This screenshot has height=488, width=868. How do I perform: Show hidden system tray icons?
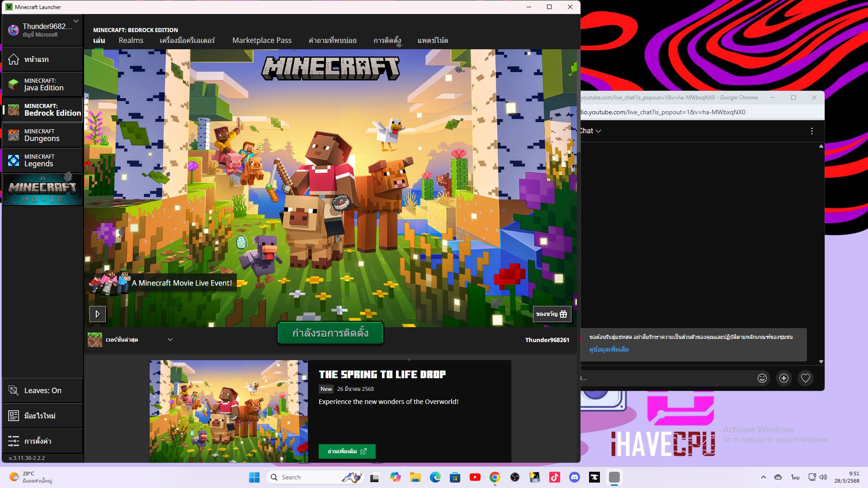pos(764,477)
